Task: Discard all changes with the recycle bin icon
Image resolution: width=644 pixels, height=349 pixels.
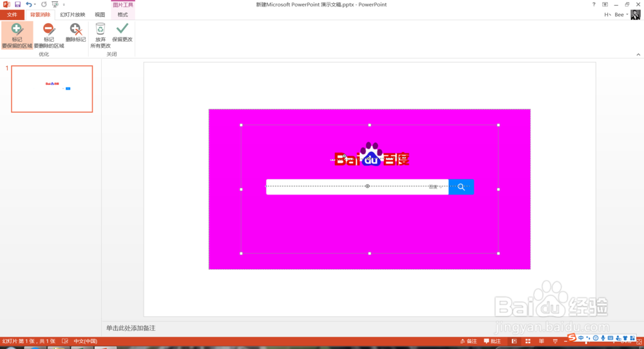Action: pos(100,35)
